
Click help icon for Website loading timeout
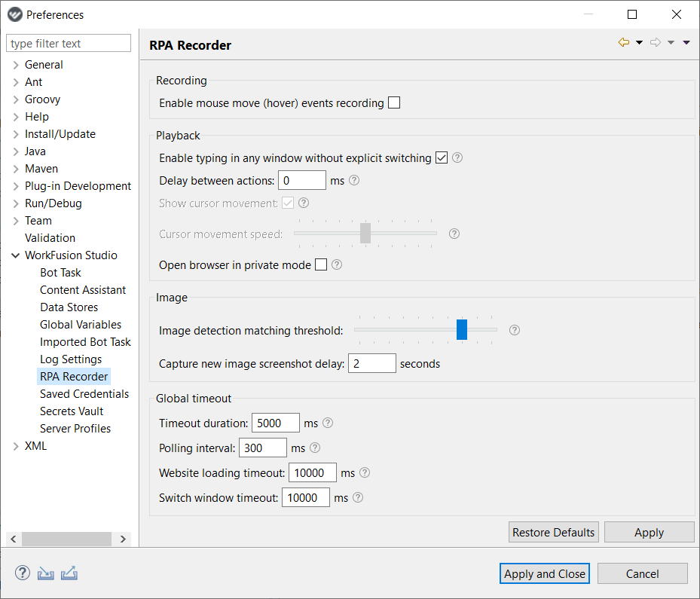[x=365, y=472]
